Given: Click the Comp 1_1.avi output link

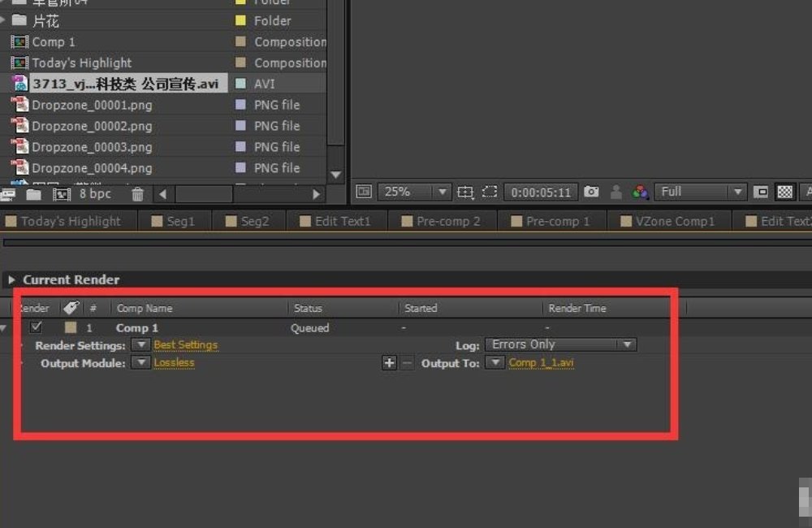Looking at the screenshot, I should 541,363.
